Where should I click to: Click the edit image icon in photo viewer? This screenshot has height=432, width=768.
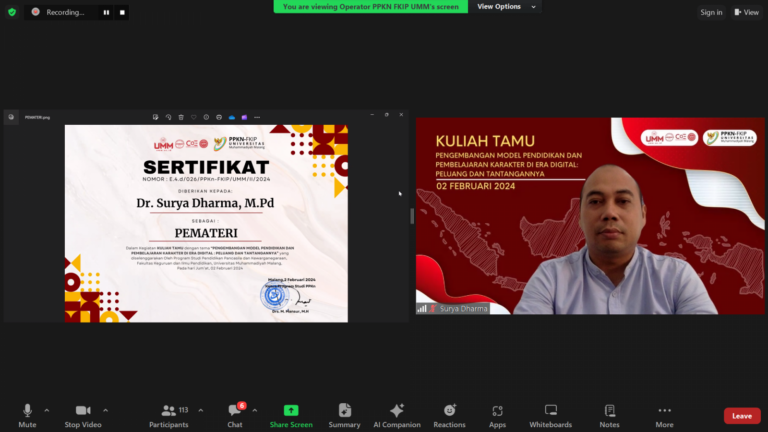155,117
